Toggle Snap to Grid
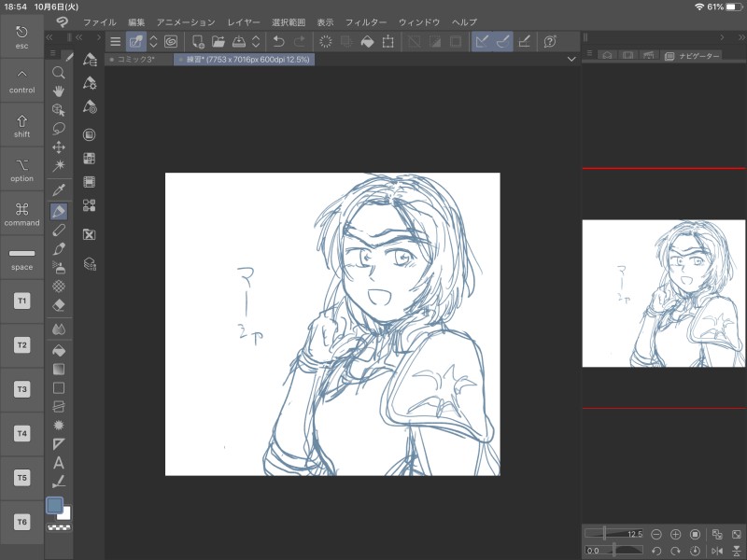Viewport: 747px width, 560px height. tap(524, 41)
